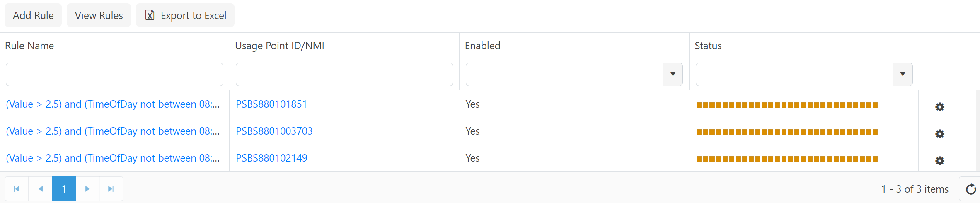Go to the next page arrow
The image size is (980, 203).
point(87,189)
